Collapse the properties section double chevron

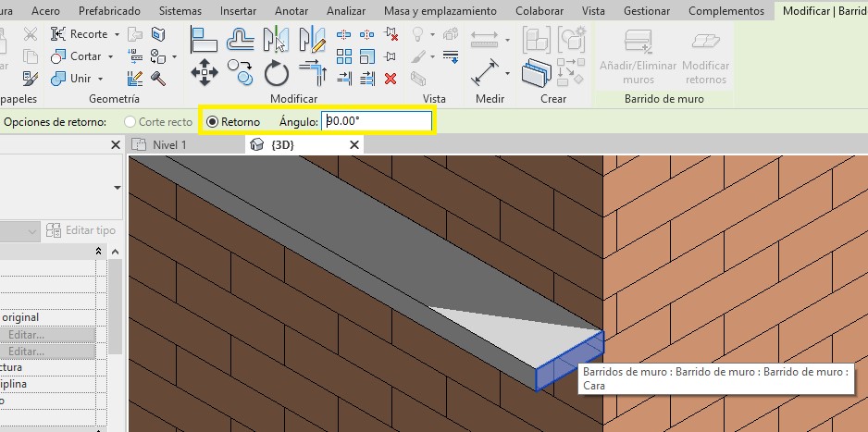point(99,252)
